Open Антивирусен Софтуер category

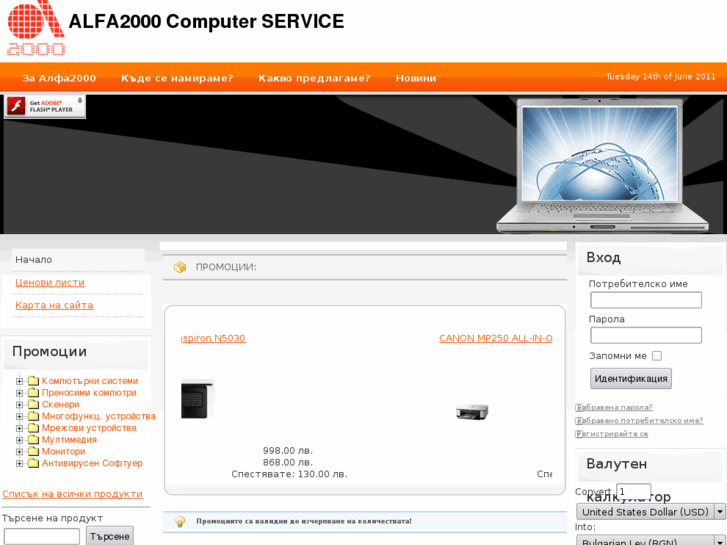coord(92,463)
